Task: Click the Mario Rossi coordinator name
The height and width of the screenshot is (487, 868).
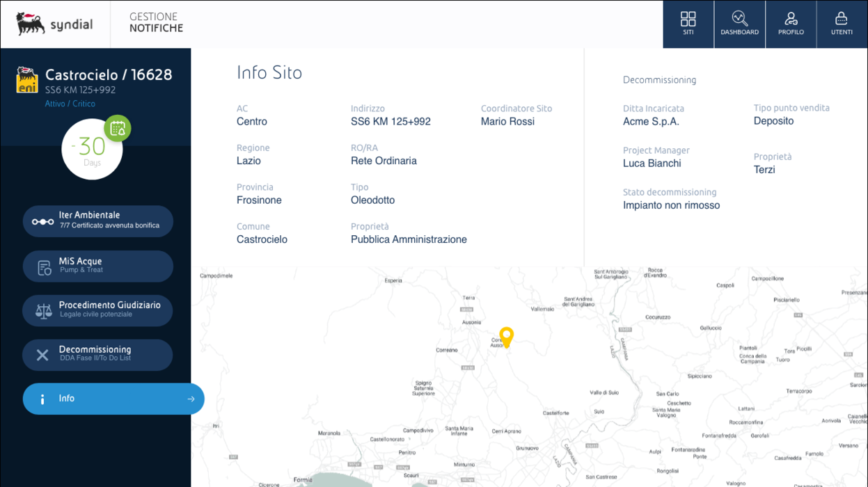Action: click(x=507, y=122)
